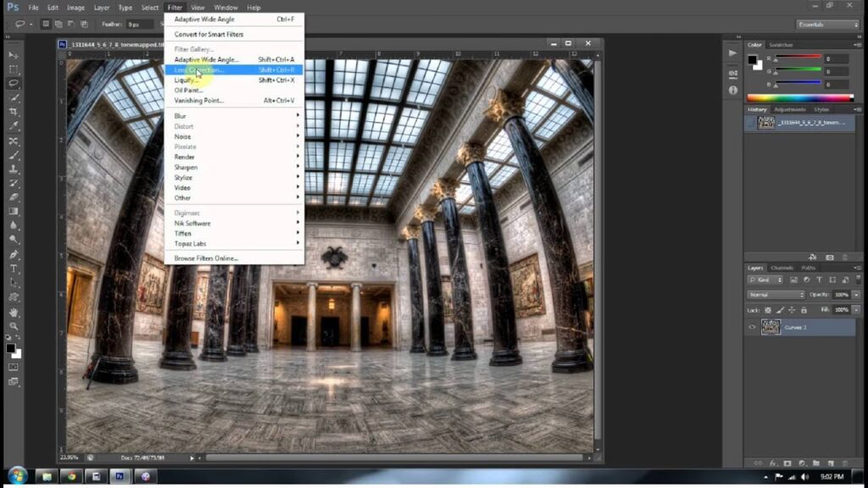Select the Magic Wand tool
Image resolution: width=868 pixels, height=488 pixels.
14,97
